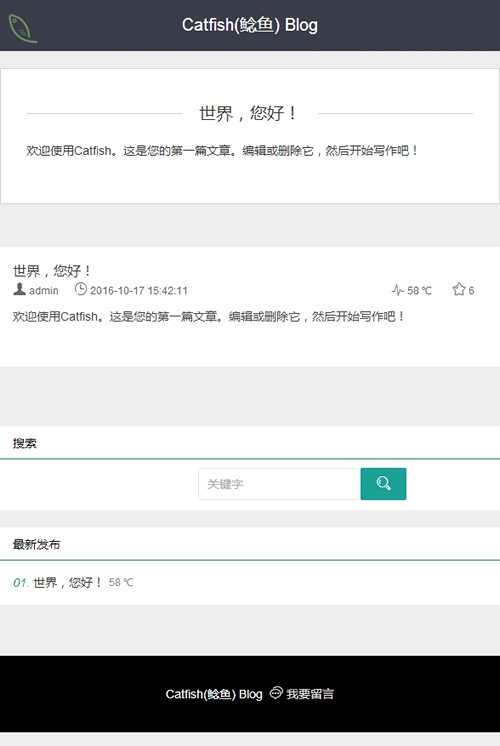Click the 我要留言 footer link
Screen dimensions: 500x746
coord(310,694)
